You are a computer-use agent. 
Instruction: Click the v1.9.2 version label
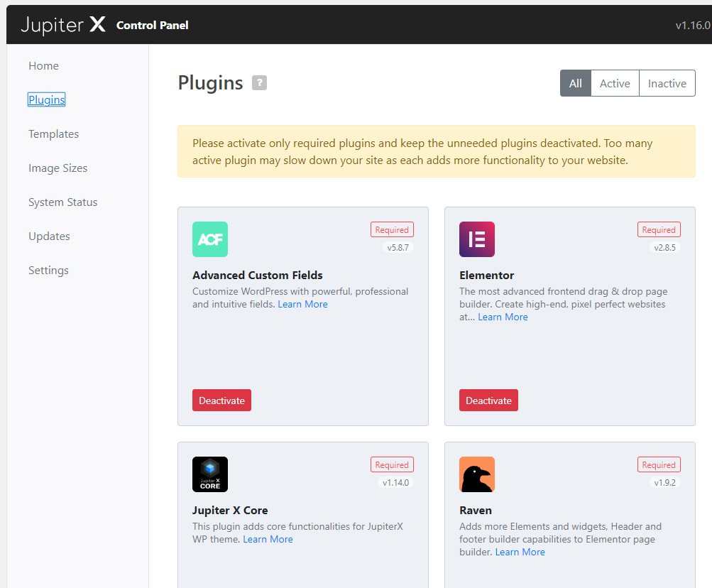(x=664, y=483)
